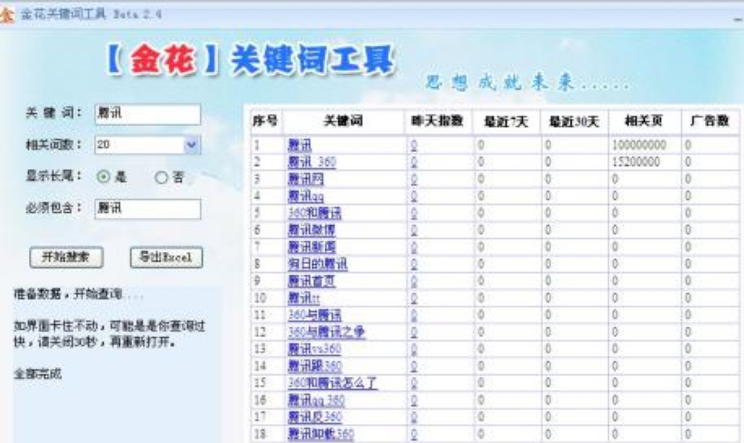Click the minimize window button
Screen dimensions: 744x443
click(738, 18)
